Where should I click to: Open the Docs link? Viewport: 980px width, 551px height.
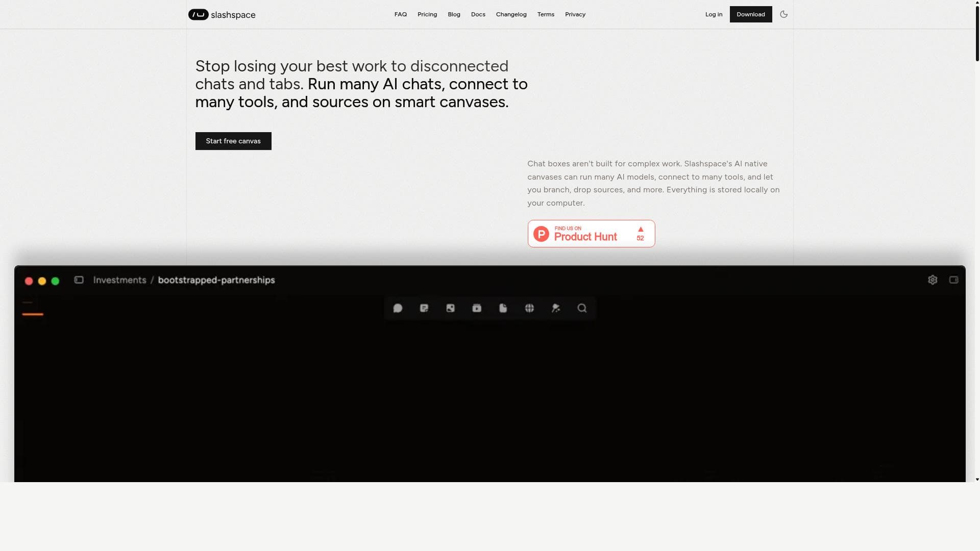478,14
